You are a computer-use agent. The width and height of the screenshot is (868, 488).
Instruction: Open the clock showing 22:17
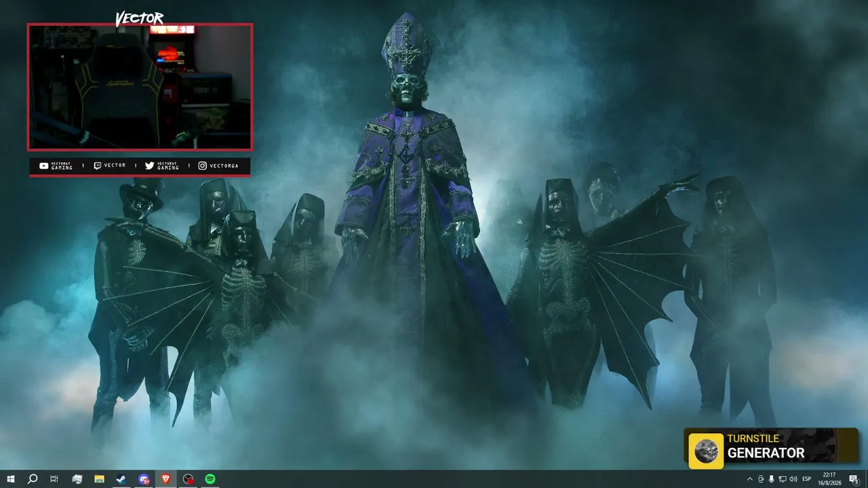[829, 479]
